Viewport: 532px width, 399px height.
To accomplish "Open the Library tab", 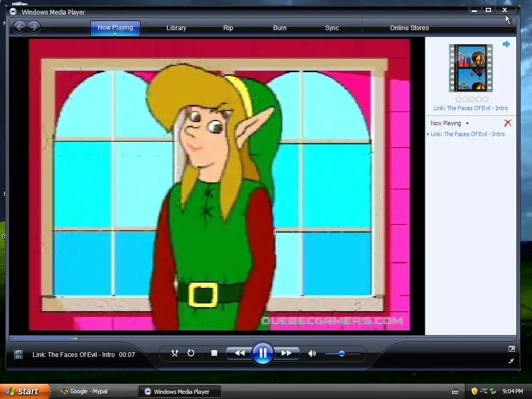I will 176,28.
